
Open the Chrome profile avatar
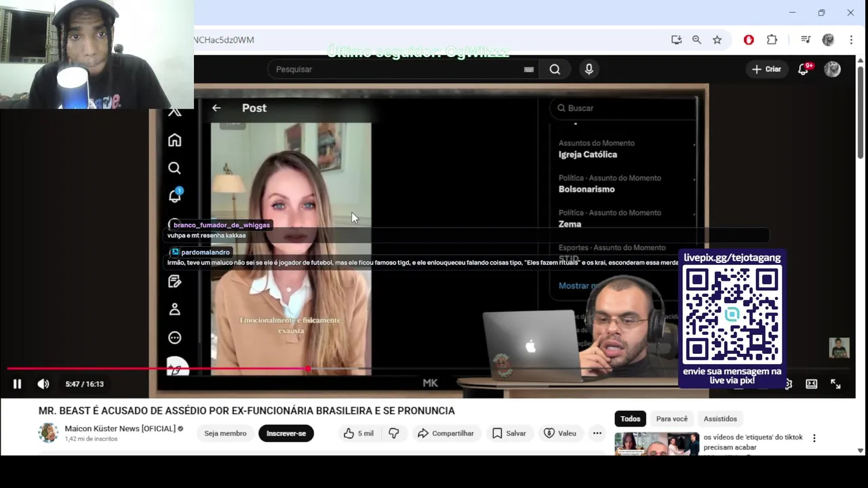828,40
